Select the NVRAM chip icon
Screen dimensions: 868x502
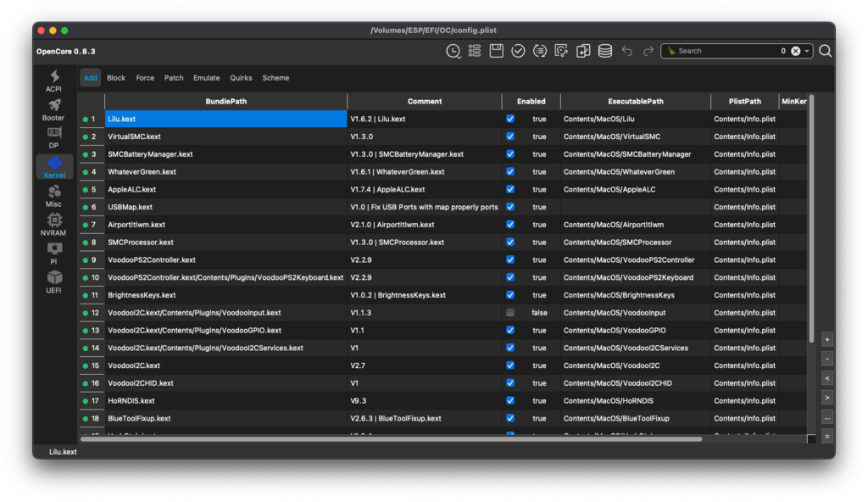click(x=54, y=224)
